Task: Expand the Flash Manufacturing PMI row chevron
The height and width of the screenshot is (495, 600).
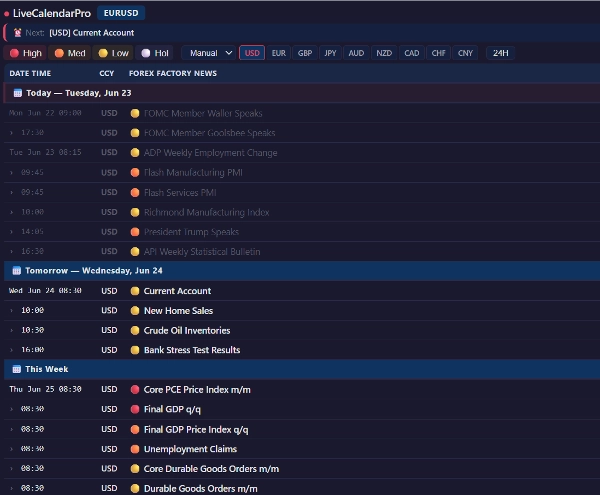Action: [x=11, y=173]
